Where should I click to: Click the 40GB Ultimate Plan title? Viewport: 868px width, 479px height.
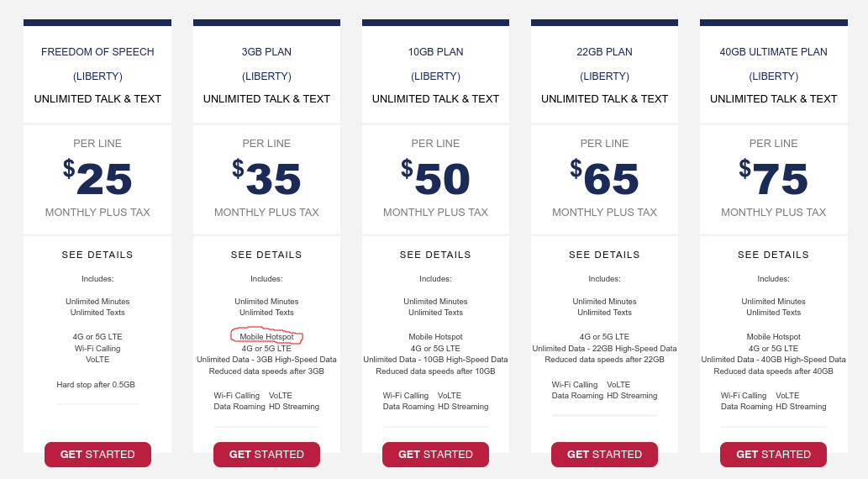pyautogui.click(x=773, y=52)
